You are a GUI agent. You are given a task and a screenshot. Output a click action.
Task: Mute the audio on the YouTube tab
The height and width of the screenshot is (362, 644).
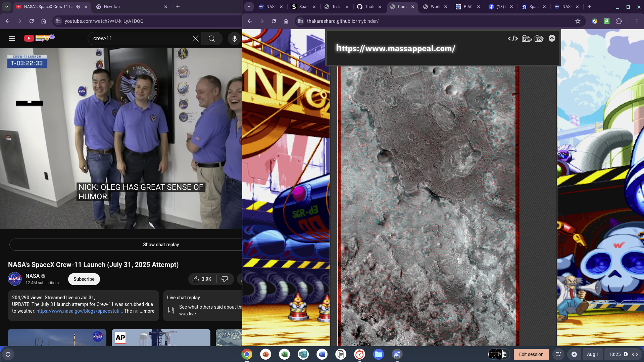click(x=78, y=7)
